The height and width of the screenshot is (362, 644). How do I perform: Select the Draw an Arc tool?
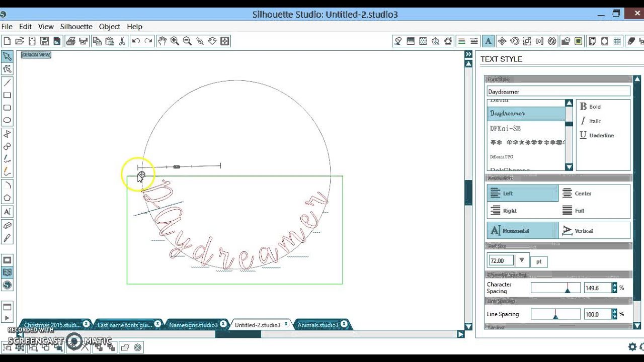tap(7, 185)
